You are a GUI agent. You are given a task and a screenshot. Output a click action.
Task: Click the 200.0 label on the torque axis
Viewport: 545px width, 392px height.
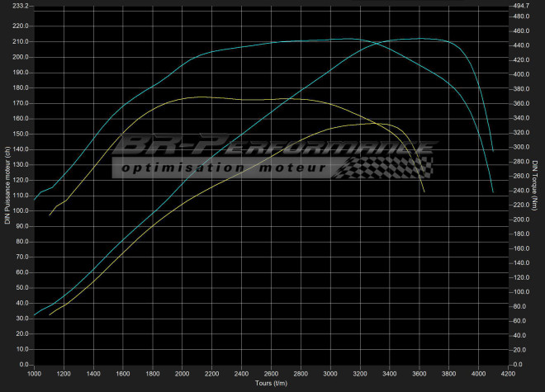pyautogui.click(x=521, y=220)
